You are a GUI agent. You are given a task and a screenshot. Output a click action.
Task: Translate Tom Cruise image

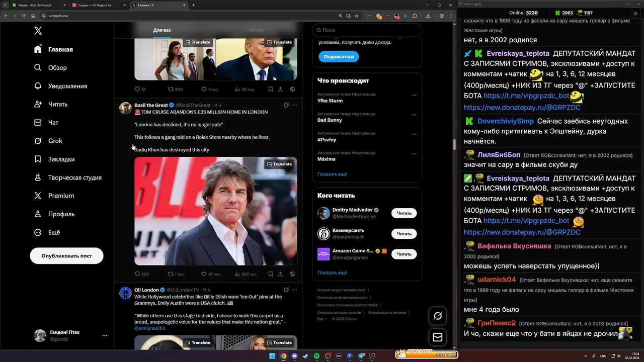click(279, 164)
